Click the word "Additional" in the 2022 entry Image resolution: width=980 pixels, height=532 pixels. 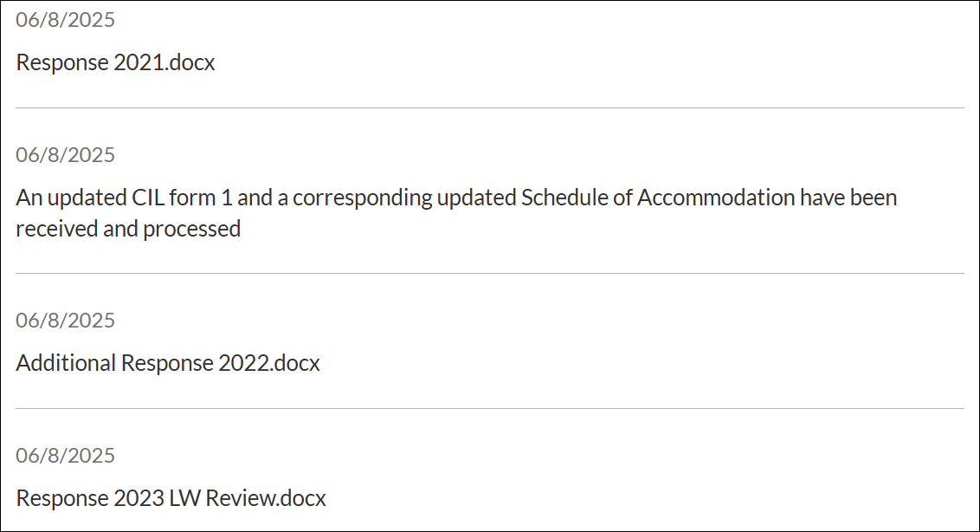pos(66,363)
